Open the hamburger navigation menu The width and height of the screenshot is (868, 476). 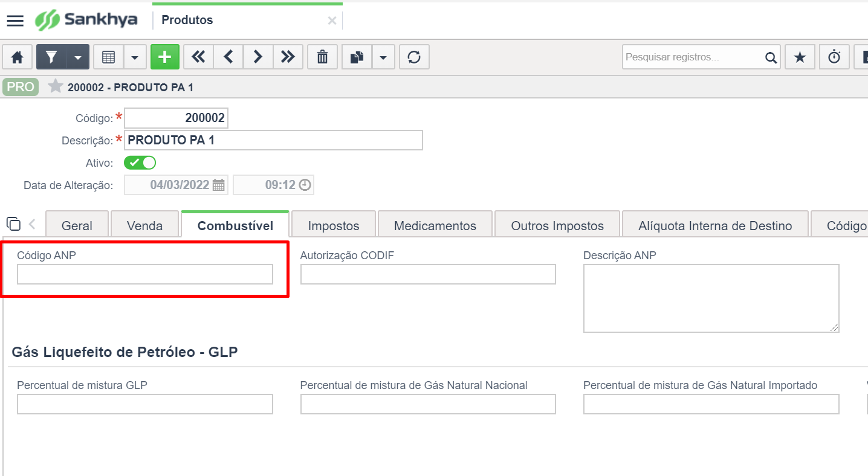tap(15, 20)
